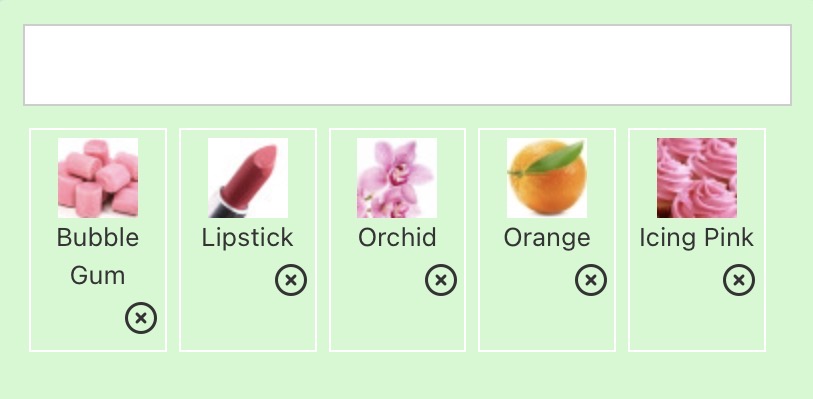The image size is (813, 399).
Task: Click the Orchid label text
Action: [x=397, y=238]
